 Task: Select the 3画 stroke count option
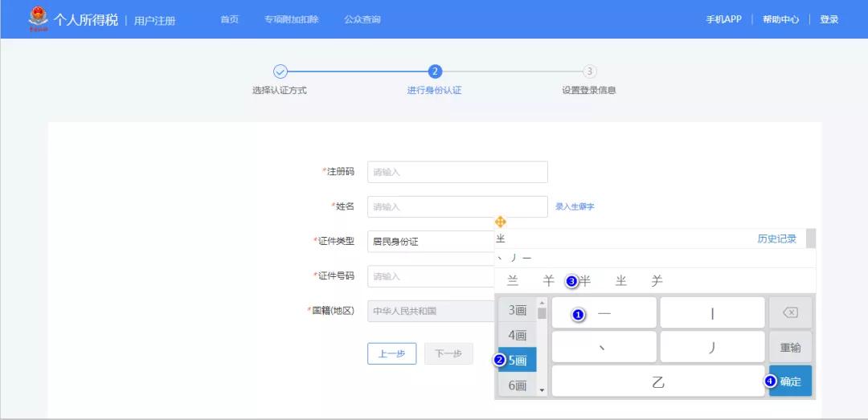517,310
